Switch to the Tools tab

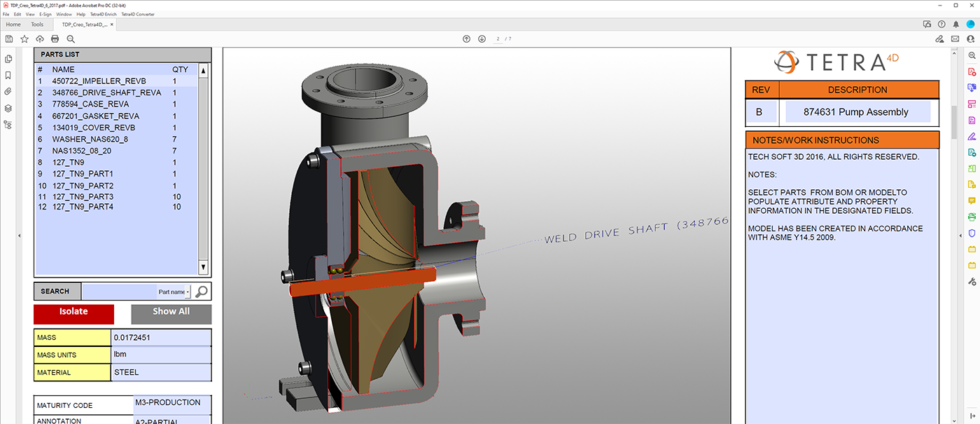point(37,25)
